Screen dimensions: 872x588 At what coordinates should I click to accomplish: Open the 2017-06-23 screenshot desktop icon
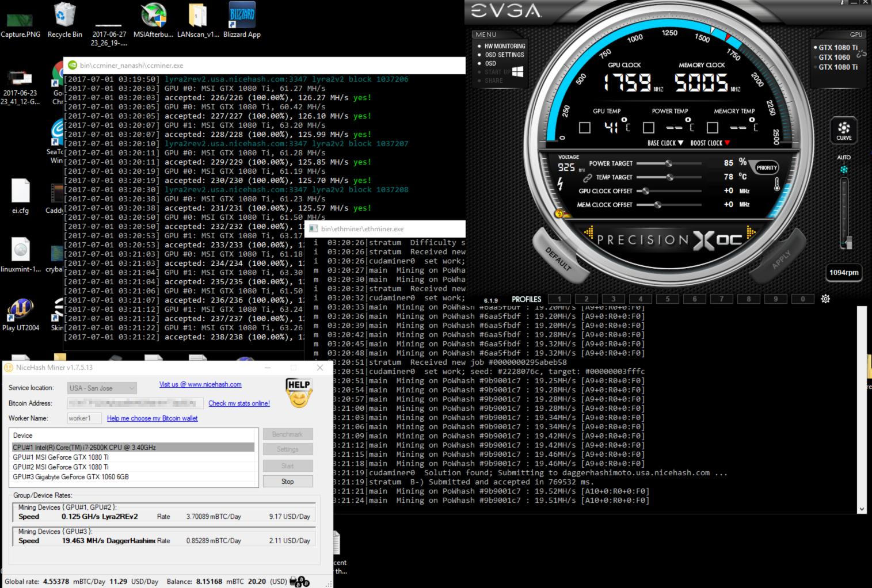coord(20,87)
